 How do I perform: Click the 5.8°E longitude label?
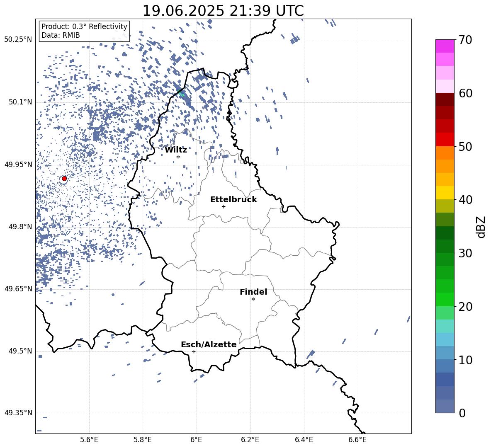143,440
